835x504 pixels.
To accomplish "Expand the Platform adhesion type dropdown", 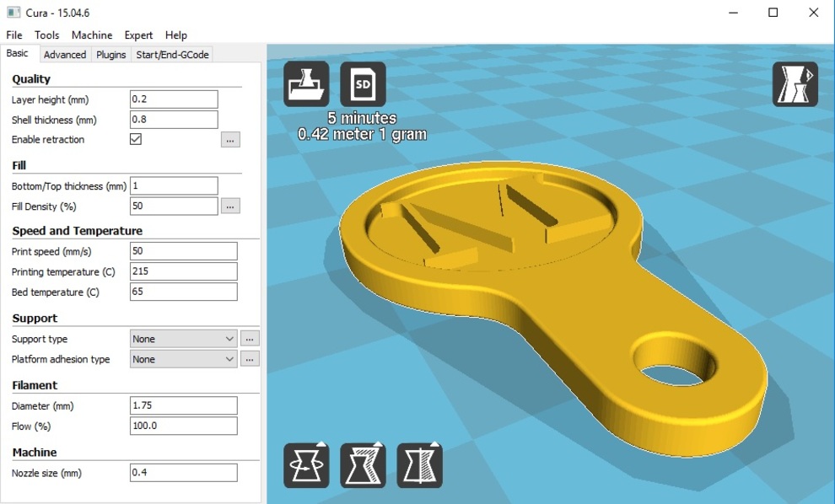I will coord(183,359).
